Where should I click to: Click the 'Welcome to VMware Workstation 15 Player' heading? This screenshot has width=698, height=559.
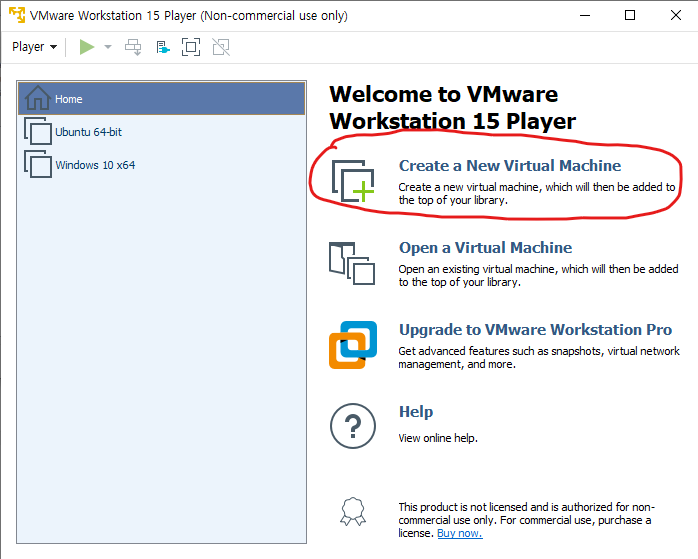(453, 108)
